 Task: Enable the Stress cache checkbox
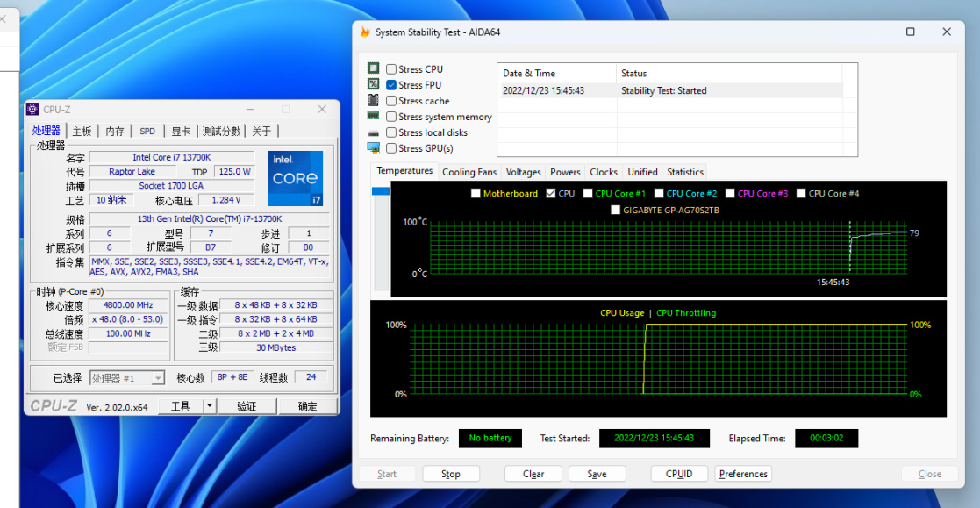391,101
